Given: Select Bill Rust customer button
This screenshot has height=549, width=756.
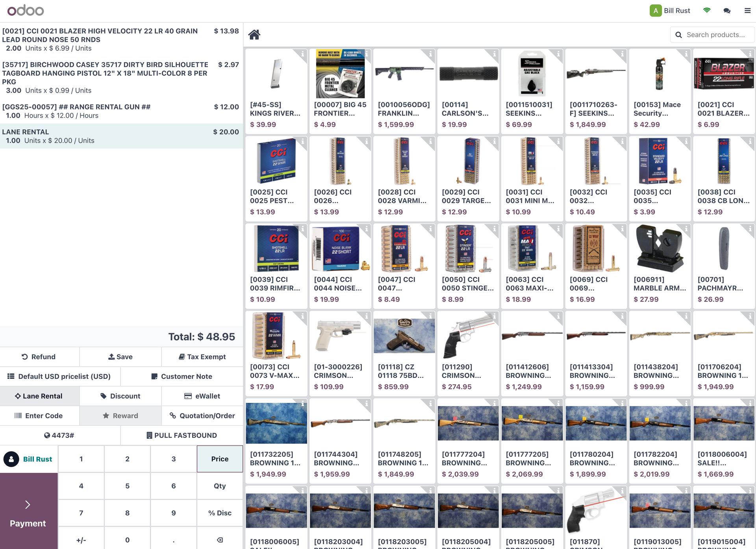Looking at the screenshot, I should click(x=29, y=459).
